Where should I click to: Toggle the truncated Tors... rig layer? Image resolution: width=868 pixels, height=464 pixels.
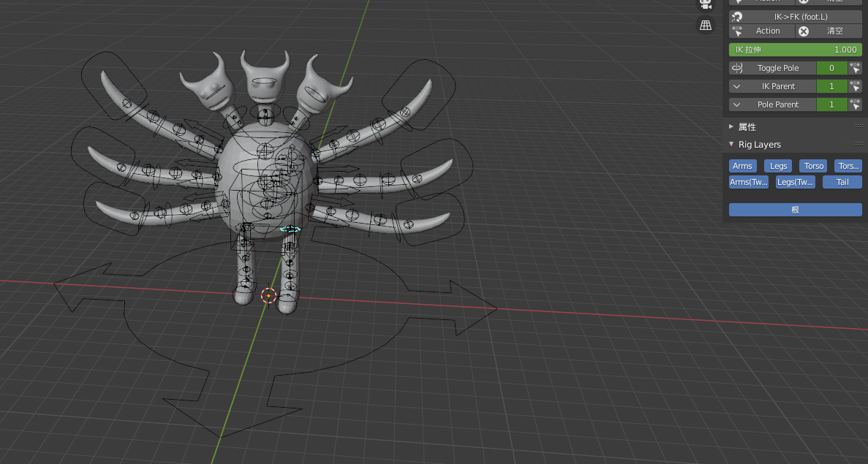pyautogui.click(x=848, y=166)
